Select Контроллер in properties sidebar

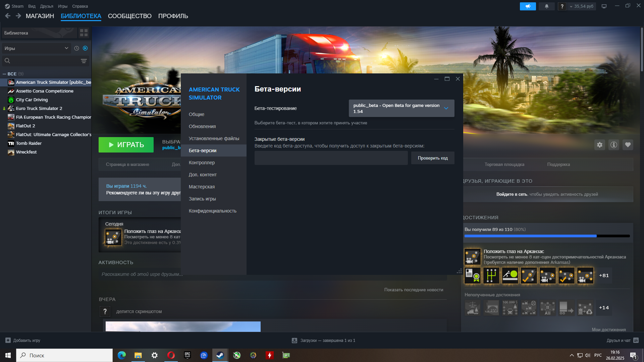202,163
